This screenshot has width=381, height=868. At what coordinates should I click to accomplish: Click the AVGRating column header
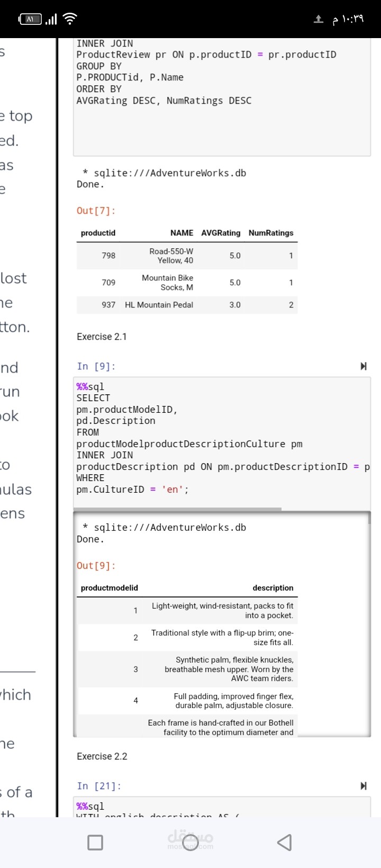[x=221, y=233]
